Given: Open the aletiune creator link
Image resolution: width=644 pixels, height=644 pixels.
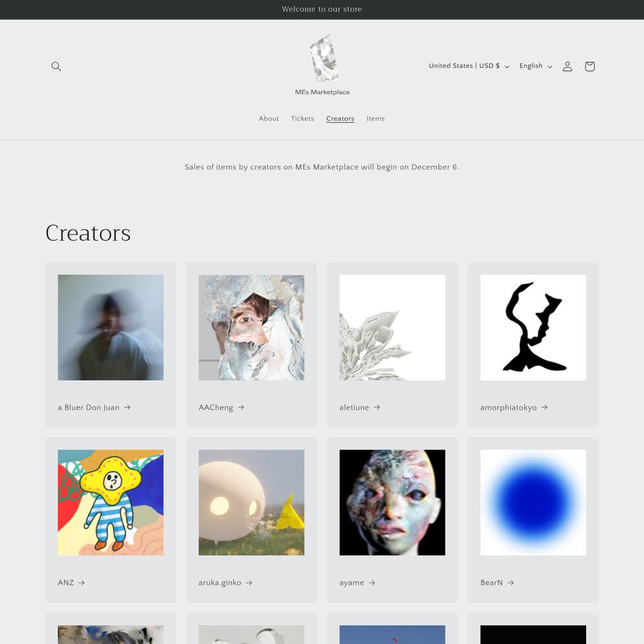Looking at the screenshot, I should click(x=360, y=408).
